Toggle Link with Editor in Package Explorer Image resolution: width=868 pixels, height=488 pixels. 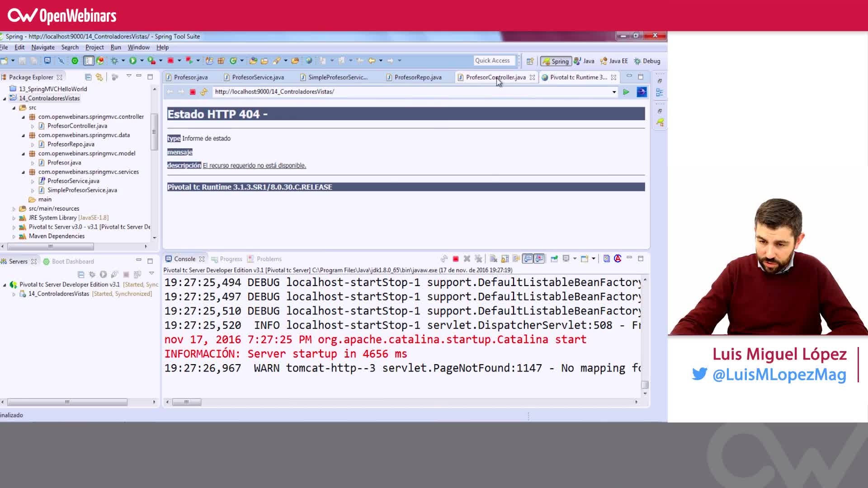pyautogui.click(x=99, y=77)
